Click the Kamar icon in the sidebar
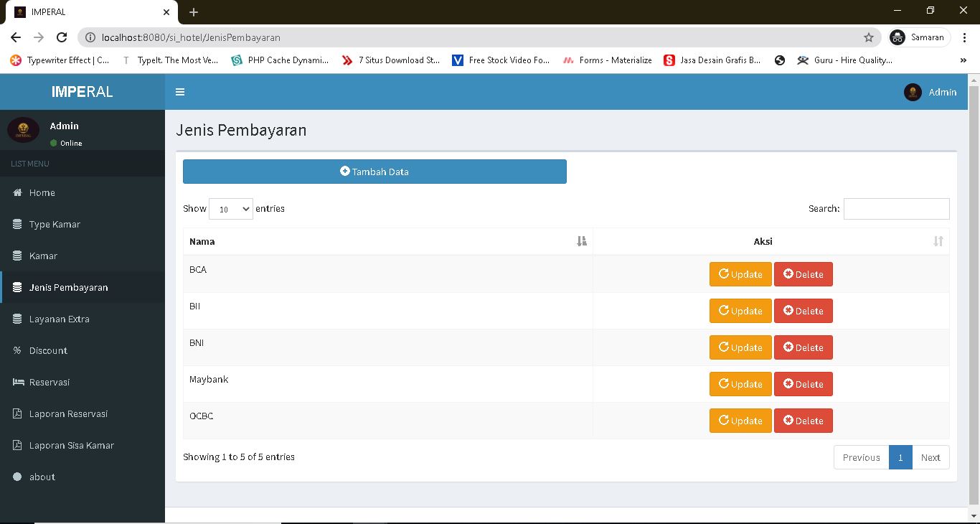This screenshot has height=524, width=980. 17,256
